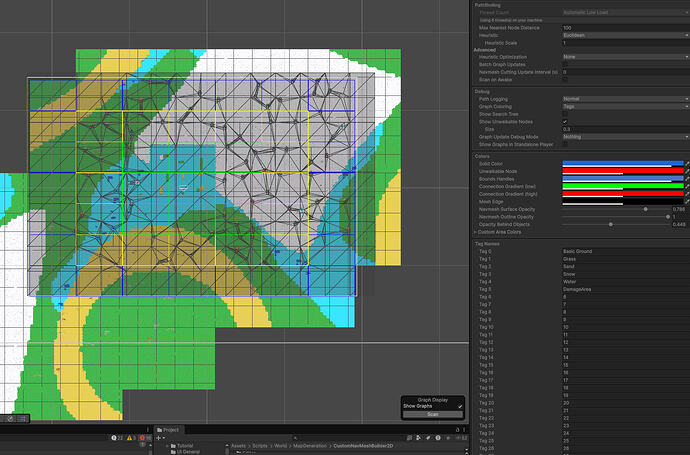
Task: Click the add asset plus icon in Project
Action: [x=159, y=438]
